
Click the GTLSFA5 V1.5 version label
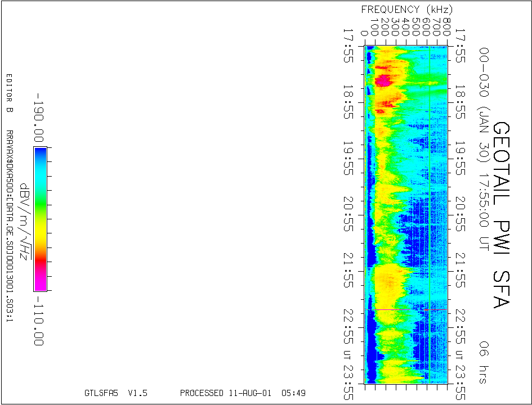click(x=115, y=393)
